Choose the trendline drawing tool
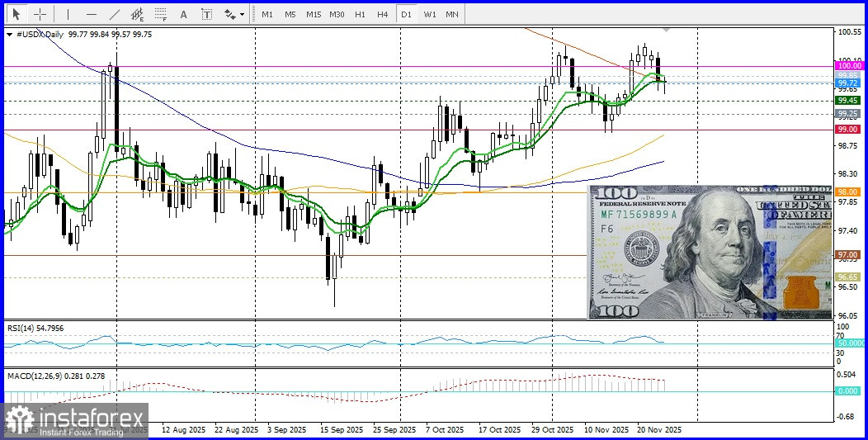The image size is (868, 440). 115,14
